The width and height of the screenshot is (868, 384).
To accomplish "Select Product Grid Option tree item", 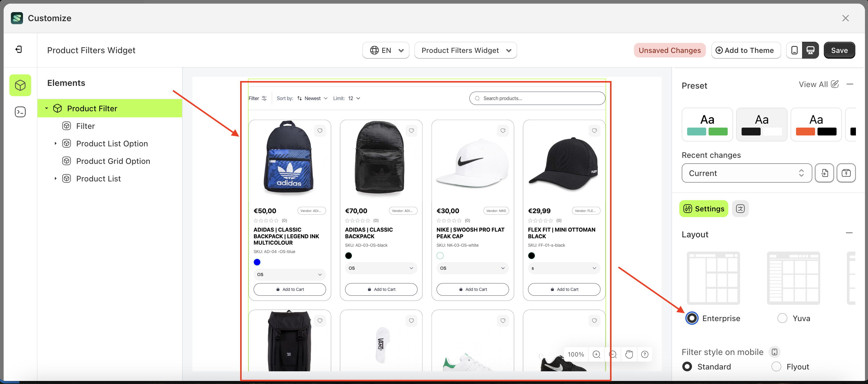I will point(113,161).
